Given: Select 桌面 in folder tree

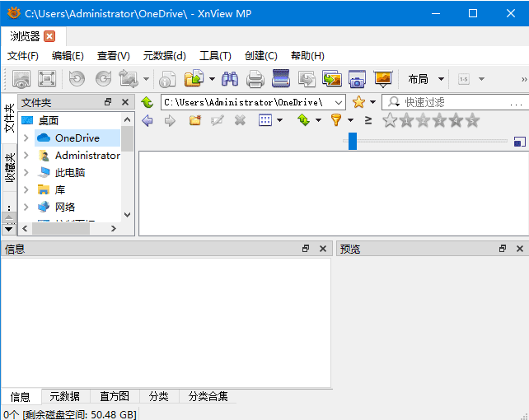Looking at the screenshot, I should coord(49,120).
